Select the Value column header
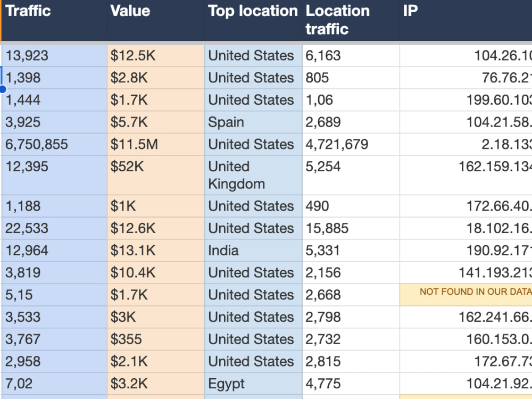Screen dimensions: 532x399 156,20
